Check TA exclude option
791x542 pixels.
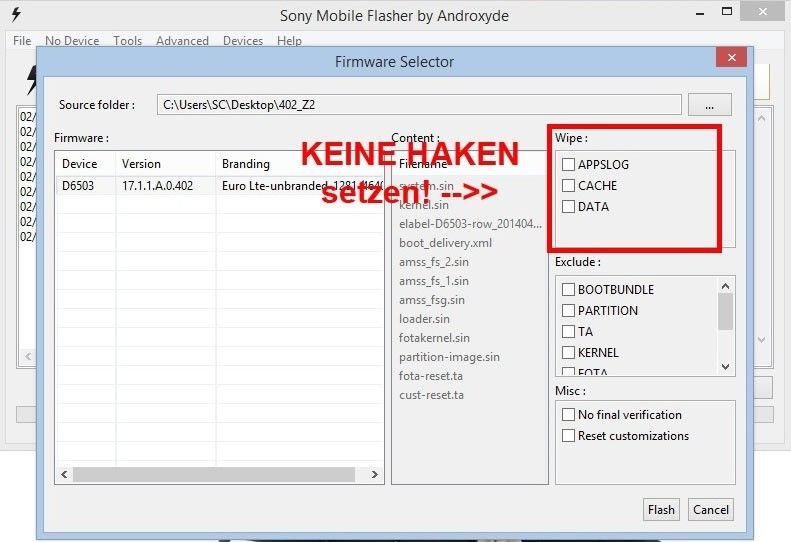click(569, 332)
